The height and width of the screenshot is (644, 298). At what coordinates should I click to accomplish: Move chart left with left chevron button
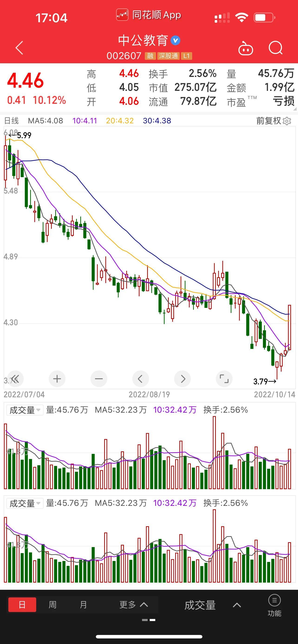(140, 379)
